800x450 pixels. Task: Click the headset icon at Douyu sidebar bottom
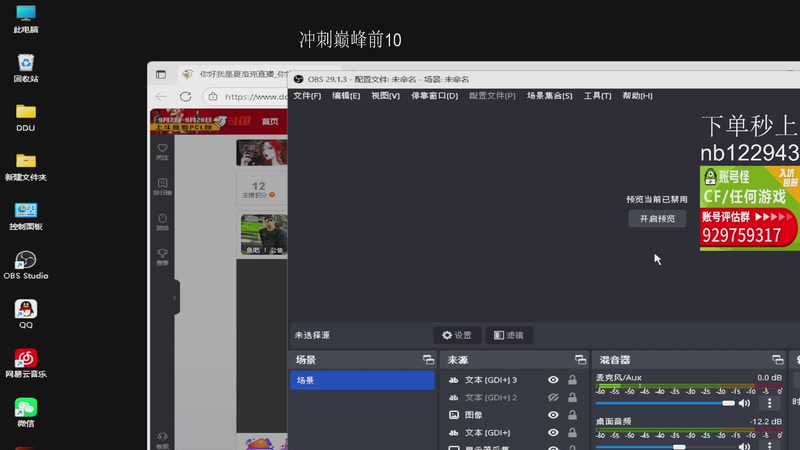[x=162, y=439]
